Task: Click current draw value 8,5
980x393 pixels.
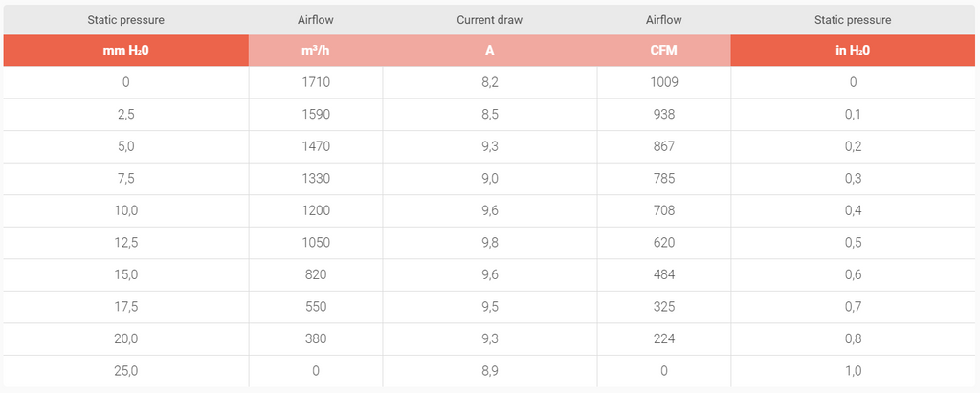Action: [x=489, y=115]
